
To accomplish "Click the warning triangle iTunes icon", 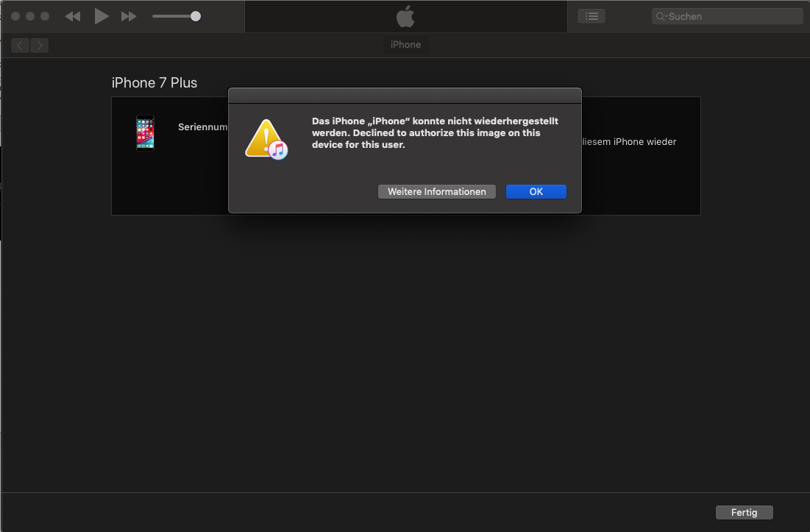I will 266,140.
